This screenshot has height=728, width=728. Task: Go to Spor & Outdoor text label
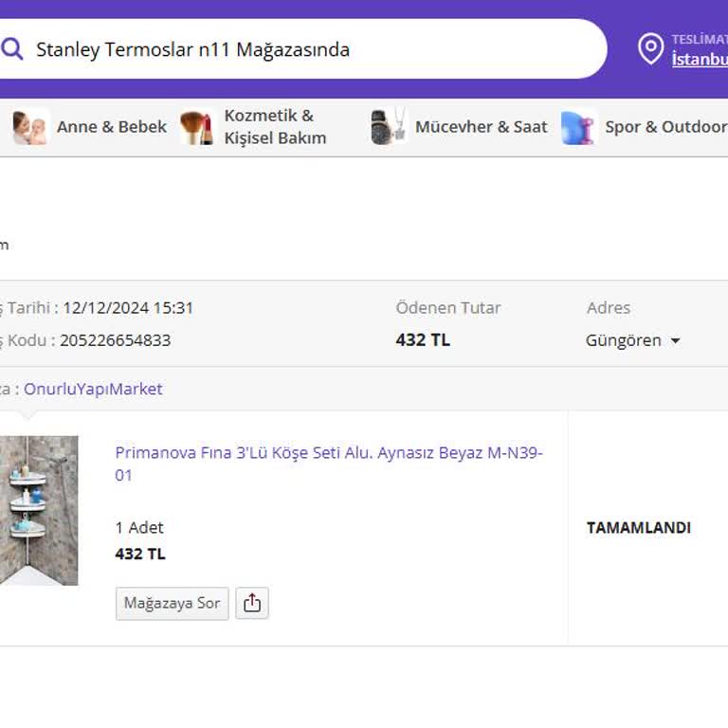coord(665,127)
